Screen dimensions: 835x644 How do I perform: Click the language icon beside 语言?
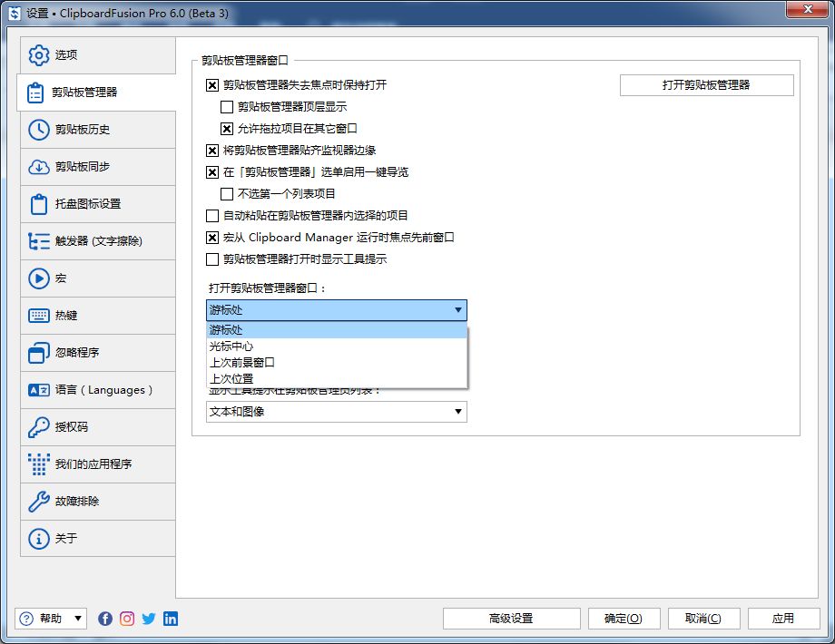(x=39, y=390)
